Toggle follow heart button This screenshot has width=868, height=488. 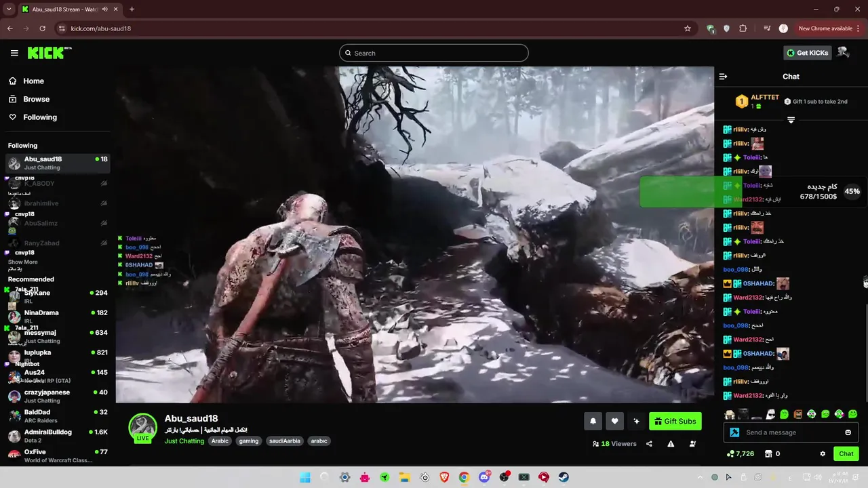click(x=614, y=421)
